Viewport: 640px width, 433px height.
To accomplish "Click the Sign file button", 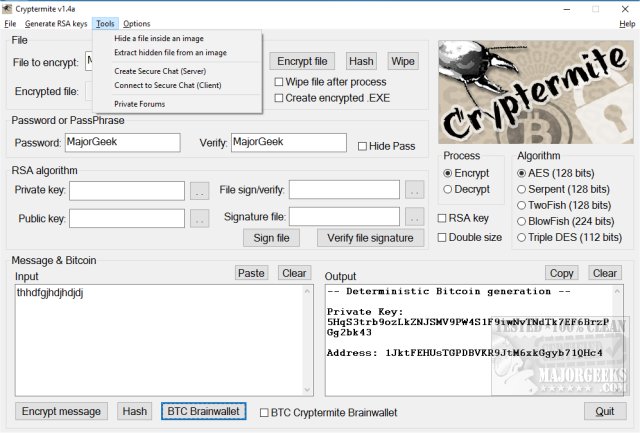I will (x=271, y=238).
